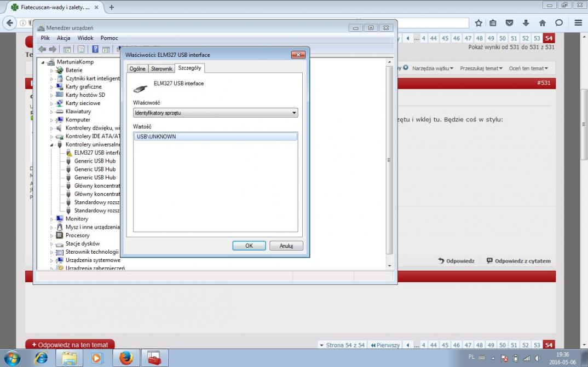588x367 pixels.
Task: Collapse the MartuniaKomp root node
Action: coord(43,62)
